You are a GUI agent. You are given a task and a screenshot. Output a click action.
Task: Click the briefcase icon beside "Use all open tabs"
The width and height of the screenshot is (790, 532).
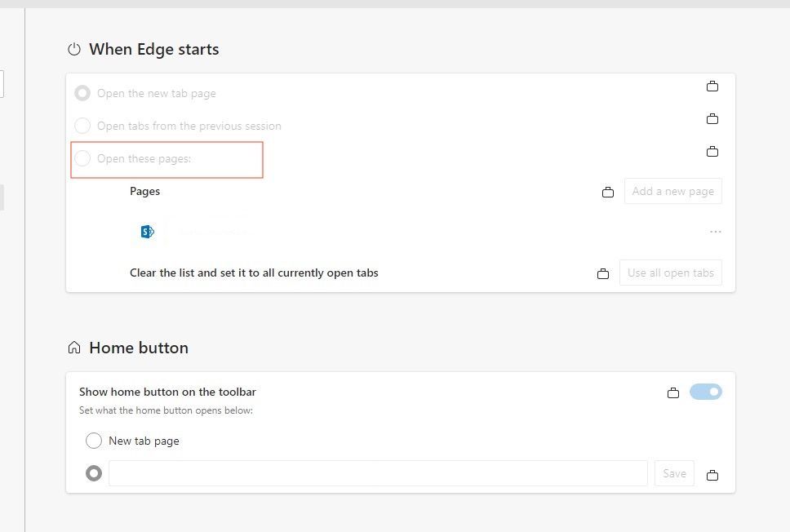pos(603,274)
